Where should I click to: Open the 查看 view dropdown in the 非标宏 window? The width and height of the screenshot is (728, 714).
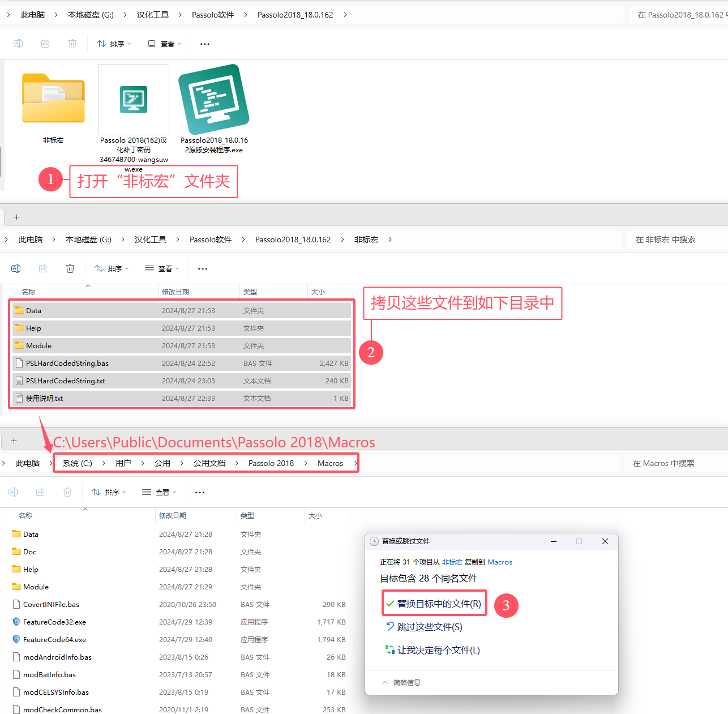pyautogui.click(x=162, y=268)
